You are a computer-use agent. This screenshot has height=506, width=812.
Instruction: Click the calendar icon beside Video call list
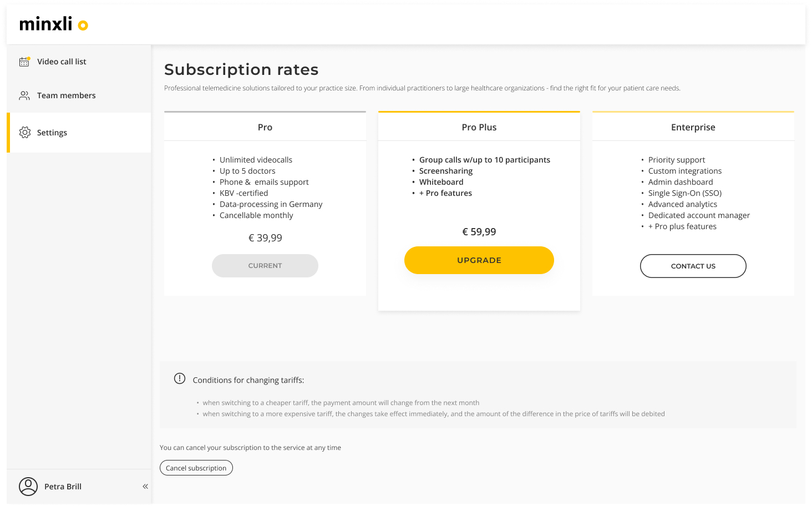(24, 62)
